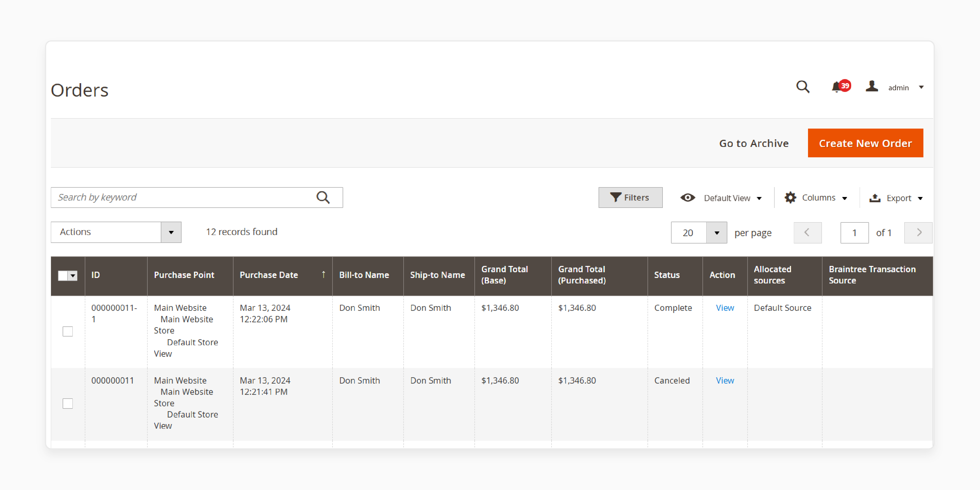
Task: Click Go to Archive
Action: 754,143
